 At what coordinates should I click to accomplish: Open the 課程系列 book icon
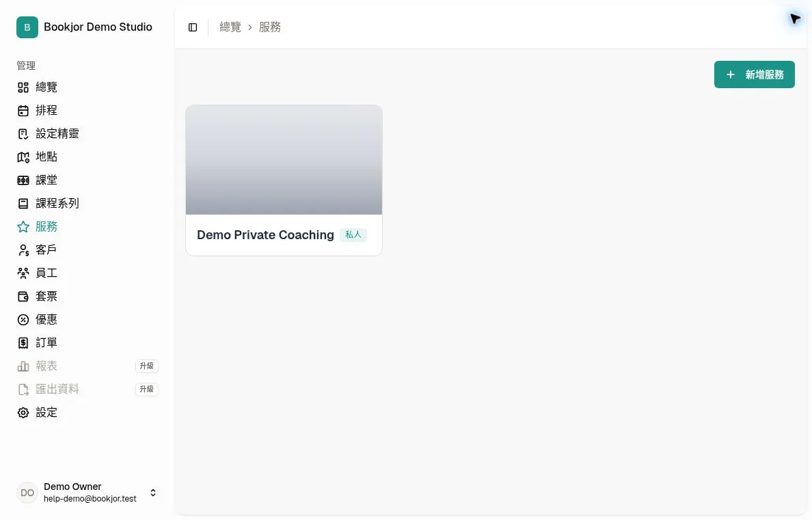point(23,204)
